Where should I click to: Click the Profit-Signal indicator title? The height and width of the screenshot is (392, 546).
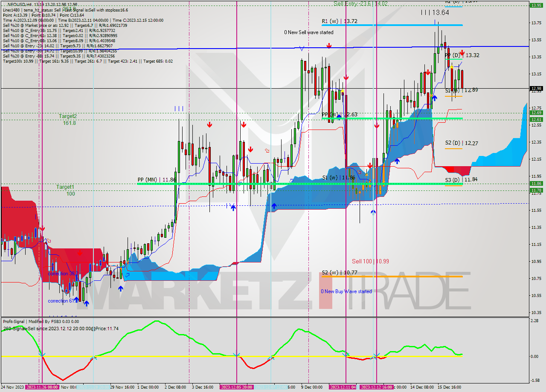[41, 322]
